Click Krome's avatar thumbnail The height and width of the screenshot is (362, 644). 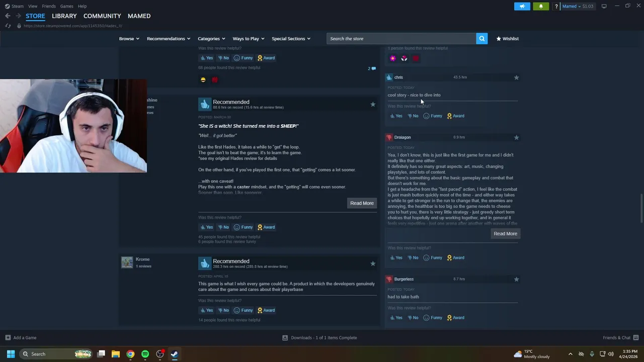point(127,262)
